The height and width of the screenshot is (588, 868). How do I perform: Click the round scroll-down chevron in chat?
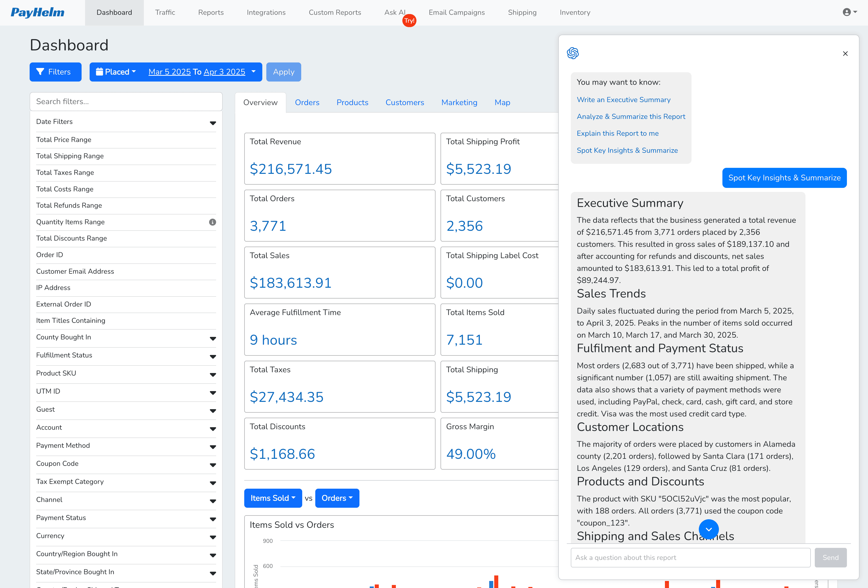pos(709,529)
